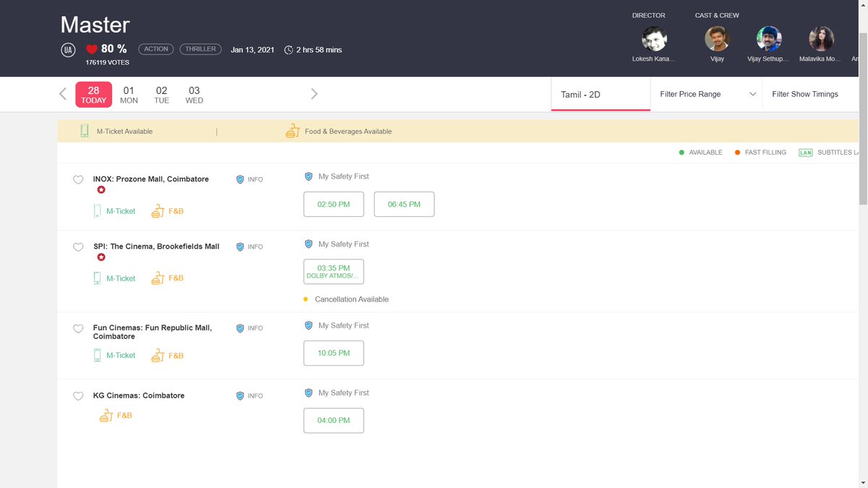The image size is (868, 488).
Task: Click My Safety First shield for Fun Cinemas
Action: point(308,326)
